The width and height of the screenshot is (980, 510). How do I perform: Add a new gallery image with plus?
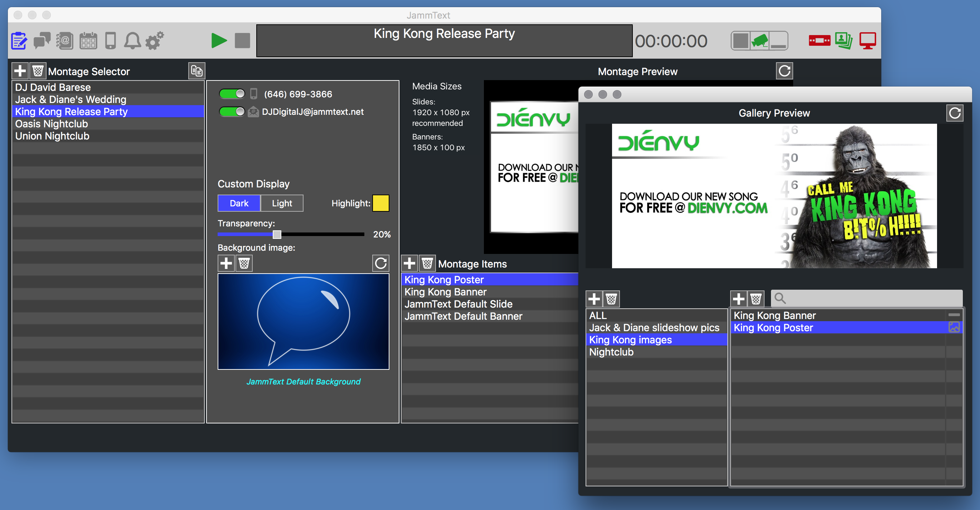tap(738, 299)
